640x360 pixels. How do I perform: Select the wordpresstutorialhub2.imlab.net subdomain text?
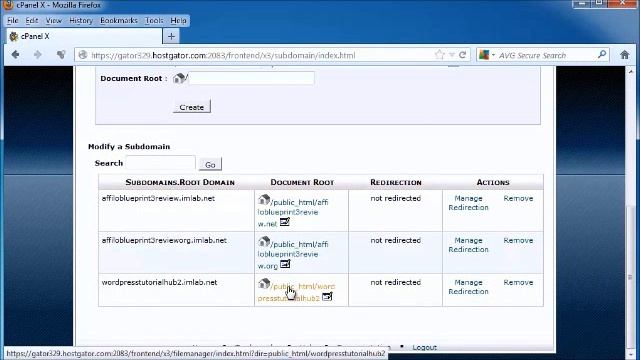click(159, 282)
